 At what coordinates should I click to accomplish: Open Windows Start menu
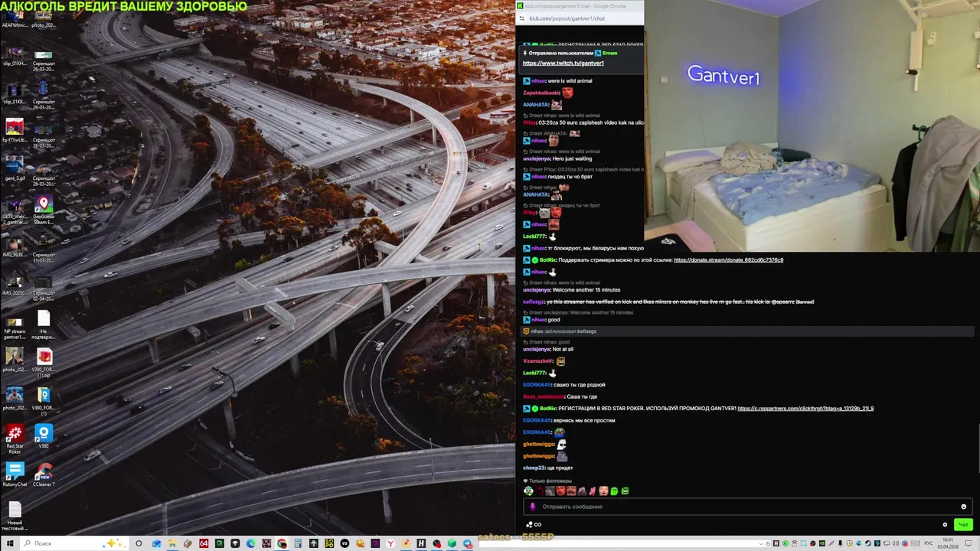click(10, 543)
